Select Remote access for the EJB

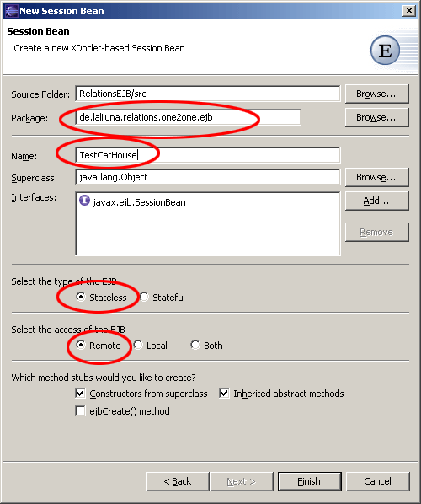81,345
